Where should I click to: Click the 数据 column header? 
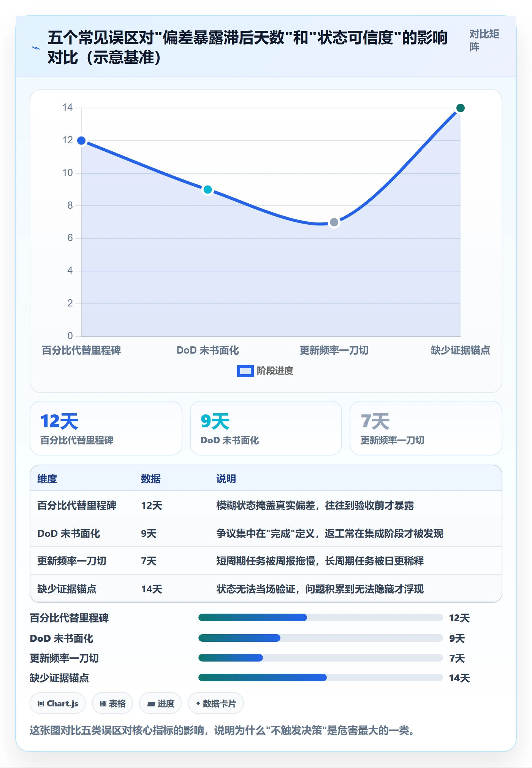point(151,479)
